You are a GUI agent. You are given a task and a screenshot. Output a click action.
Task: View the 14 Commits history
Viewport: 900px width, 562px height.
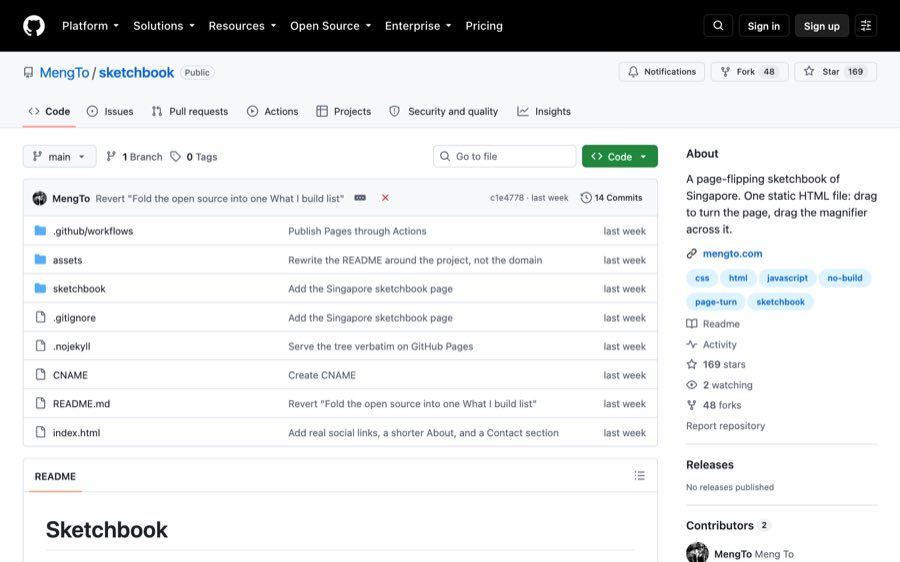tap(611, 197)
